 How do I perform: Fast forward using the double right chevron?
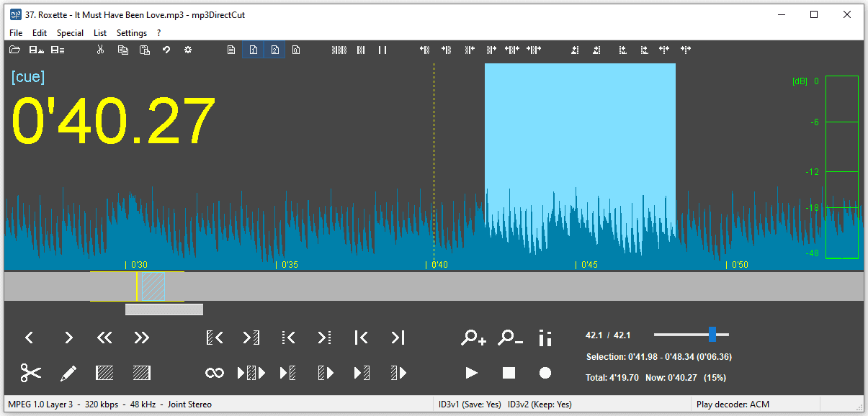click(x=142, y=337)
